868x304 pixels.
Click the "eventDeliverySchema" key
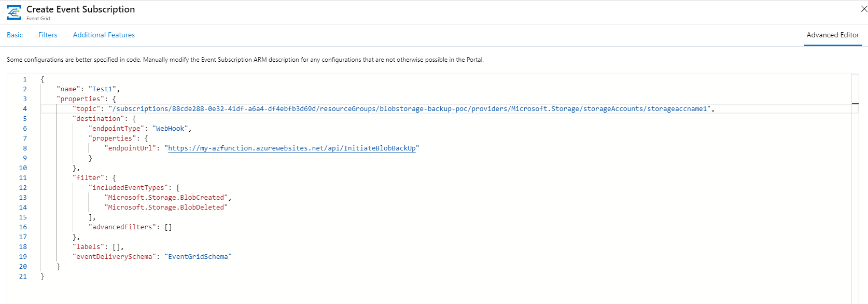pos(114,257)
